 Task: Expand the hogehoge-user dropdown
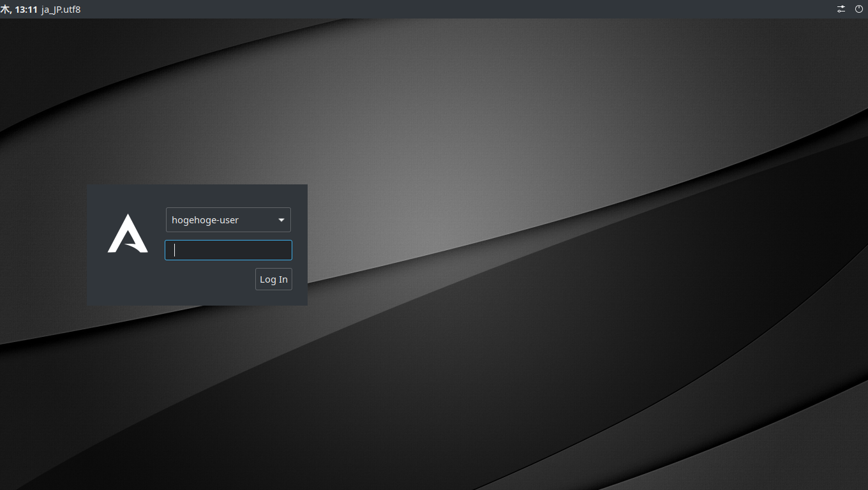pos(228,219)
